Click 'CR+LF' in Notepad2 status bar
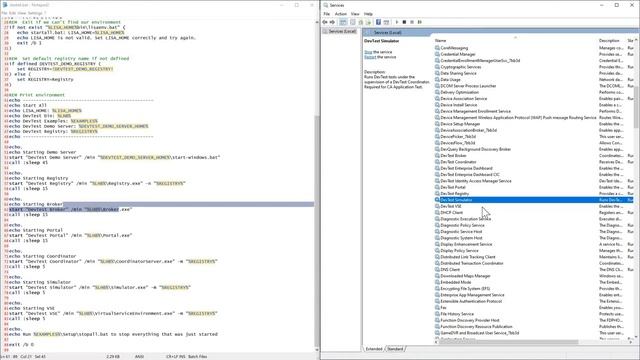This screenshot has width=640, height=360. point(171,357)
